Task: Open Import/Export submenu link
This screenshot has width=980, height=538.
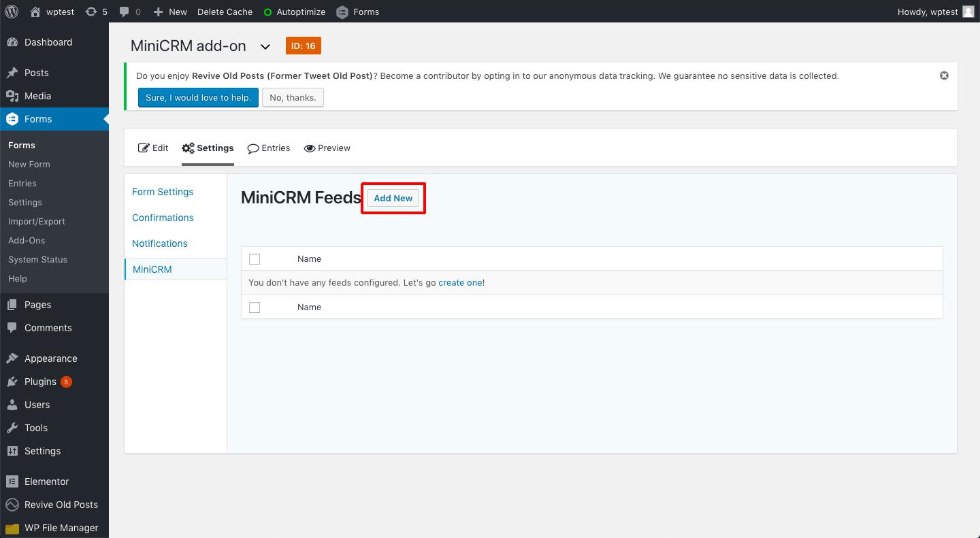Action: [x=37, y=221]
